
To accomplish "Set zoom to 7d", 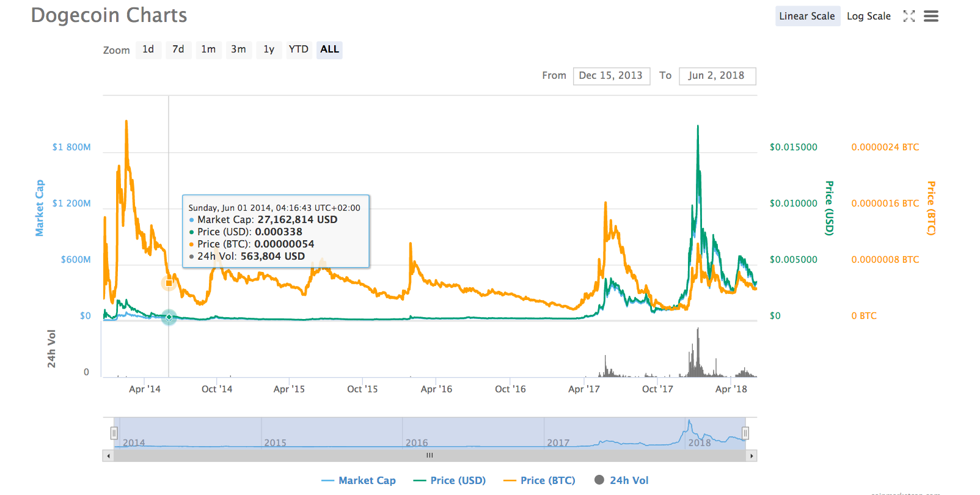I will pyautogui.click(x=178, y=50).
